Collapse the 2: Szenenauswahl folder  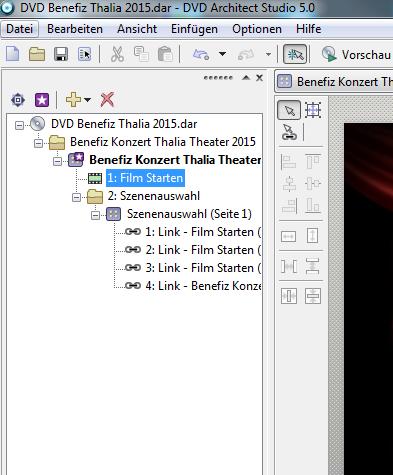(77, 197)
